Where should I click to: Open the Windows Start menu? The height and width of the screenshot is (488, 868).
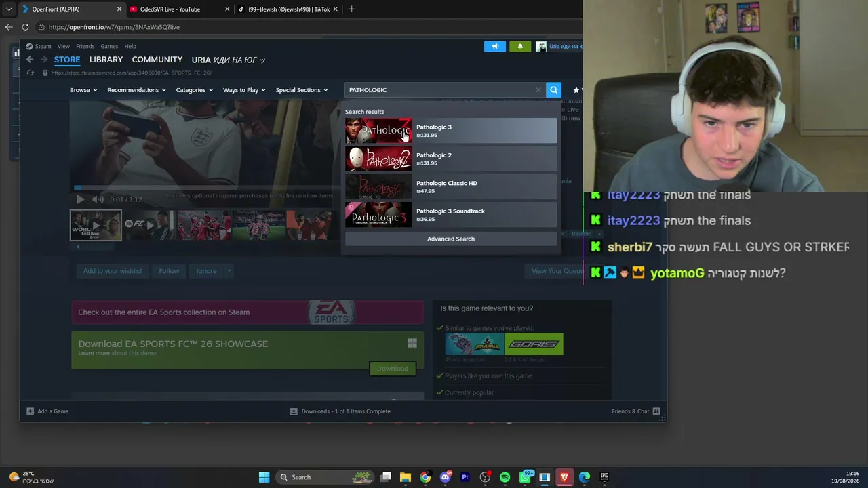tap(264, 477)
